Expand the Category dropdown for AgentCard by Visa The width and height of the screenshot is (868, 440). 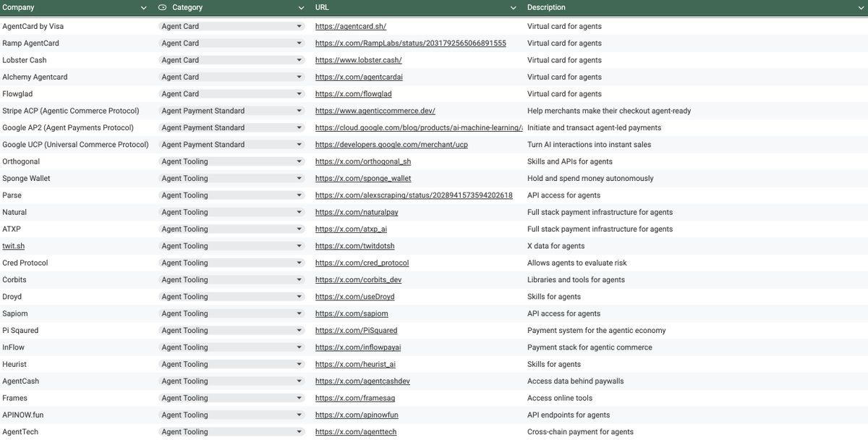tap(299, 26)
